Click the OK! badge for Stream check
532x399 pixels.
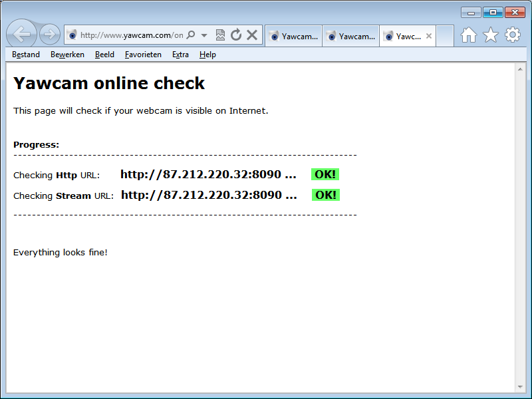coord(326,195)
